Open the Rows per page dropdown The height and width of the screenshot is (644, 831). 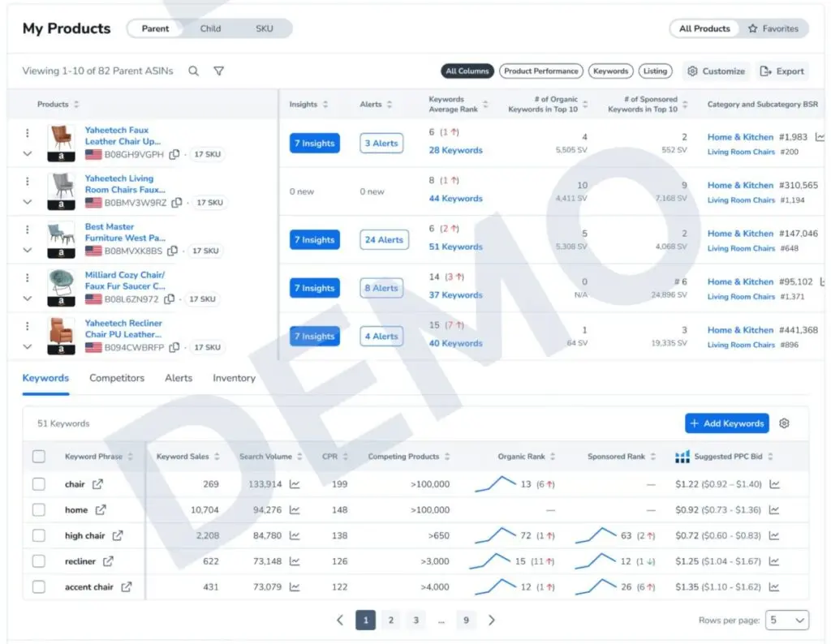click(786, 620)
